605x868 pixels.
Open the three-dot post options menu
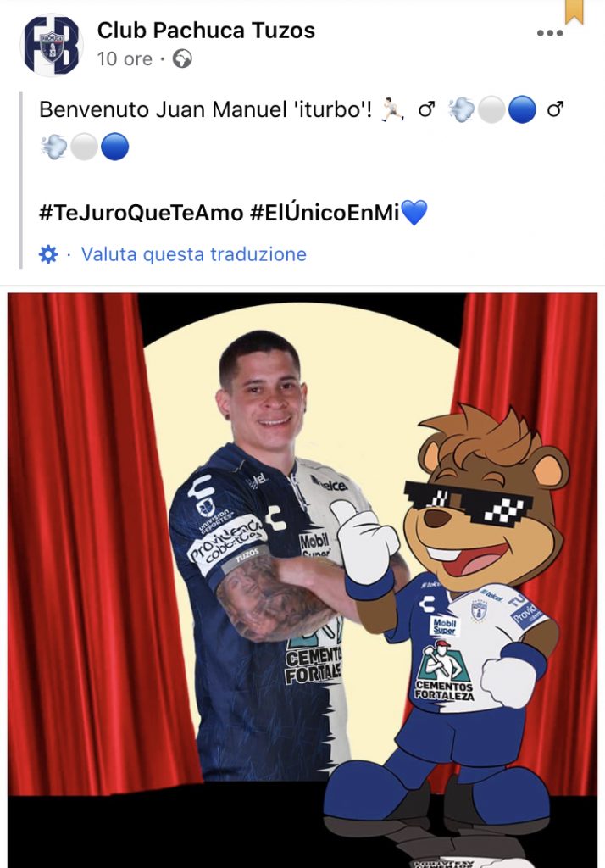pos(550,33)
